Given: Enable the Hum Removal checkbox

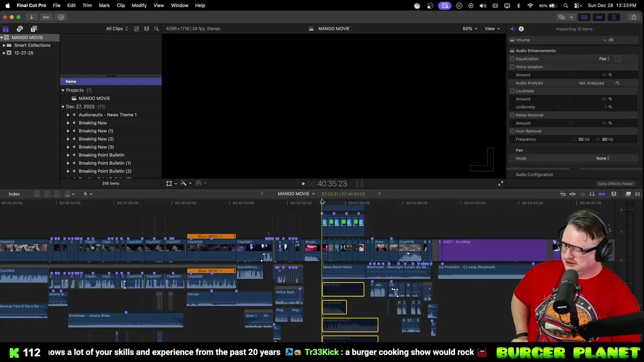Looking at the screenshot, I should coord(512,131).
